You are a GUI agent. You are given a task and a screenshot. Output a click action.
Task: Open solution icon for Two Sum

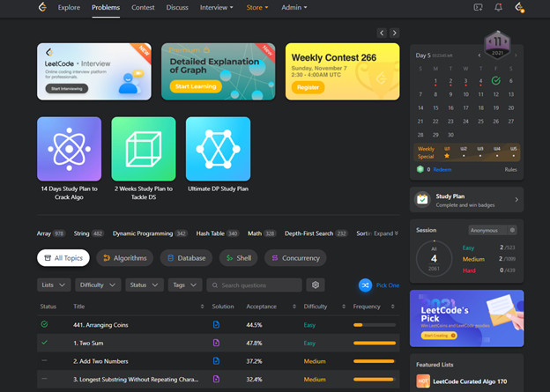pos(217,343)
